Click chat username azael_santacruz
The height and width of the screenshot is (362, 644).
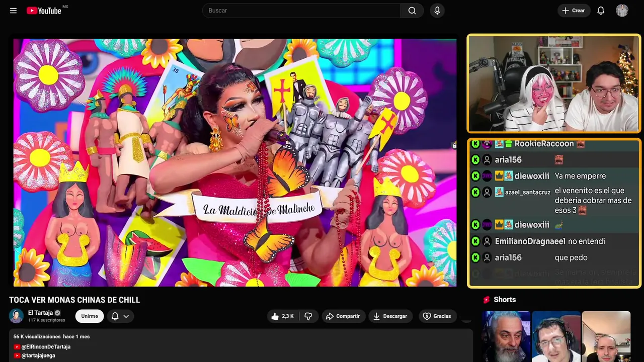pyautogui.click(x=528, y=192)
